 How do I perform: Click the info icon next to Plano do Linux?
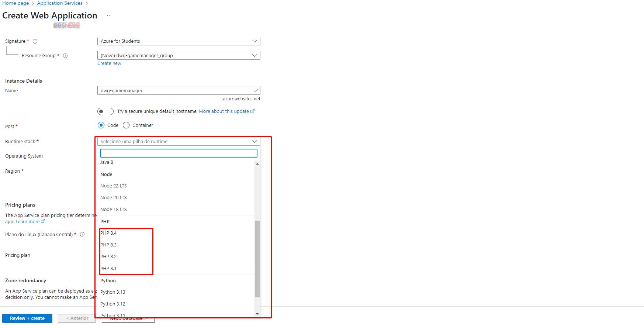click(x=82, y=234)
